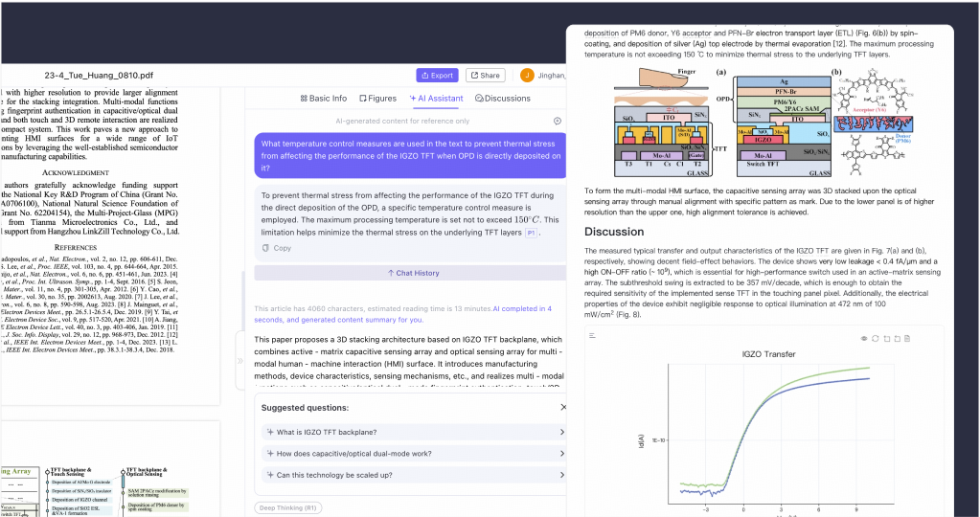Click the purple user question bubble
The width and height of the screenshot is (980, 517).
coord(410,155)
